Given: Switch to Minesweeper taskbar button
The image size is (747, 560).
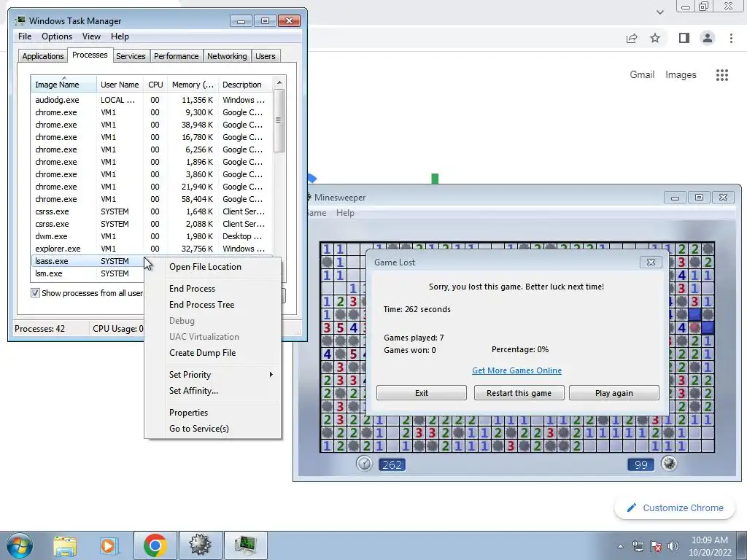Looking at the screenshot, I should point(200,545).
